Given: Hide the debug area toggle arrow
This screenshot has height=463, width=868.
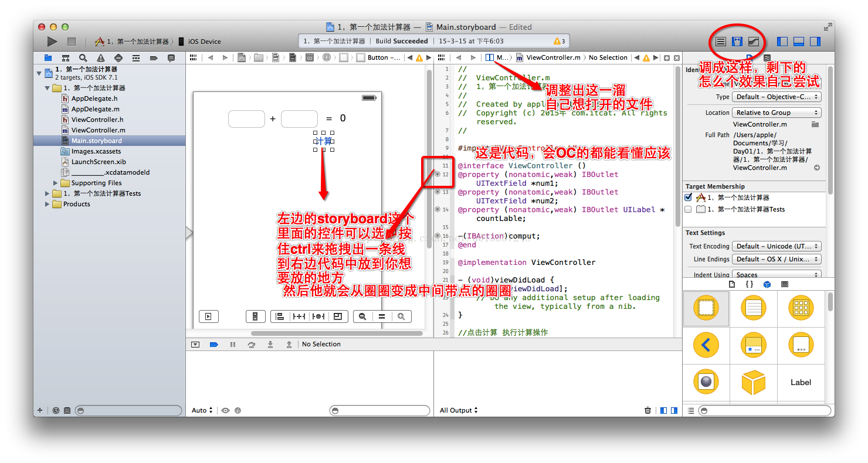Looking at the screenshot, I should pyautogui.click(x=195, y=345).
